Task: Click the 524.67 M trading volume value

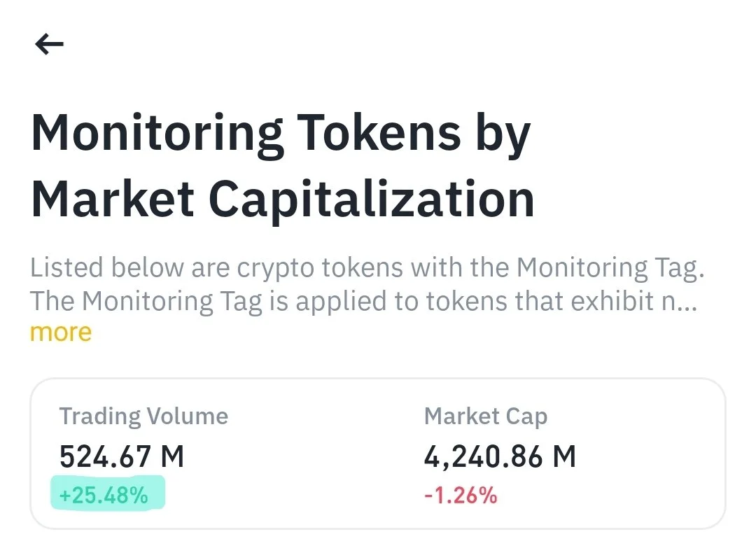Action: point(122,457)
